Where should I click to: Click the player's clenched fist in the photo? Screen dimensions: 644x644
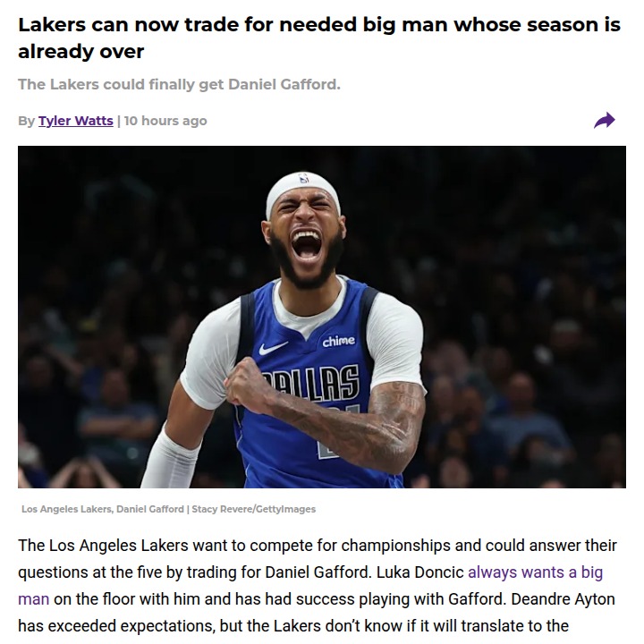[x=245, y=382]
